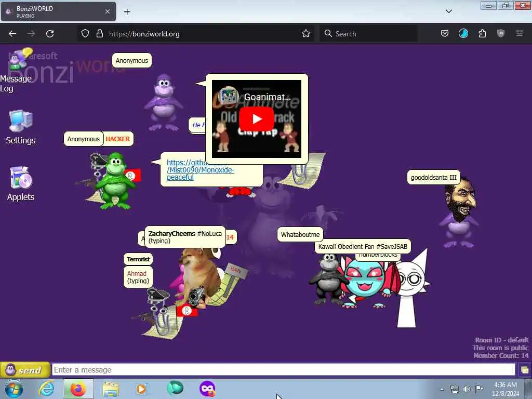Play the Goanimate YouTube video
Screen dimensions: 532x399
click(x=257, y=119)
